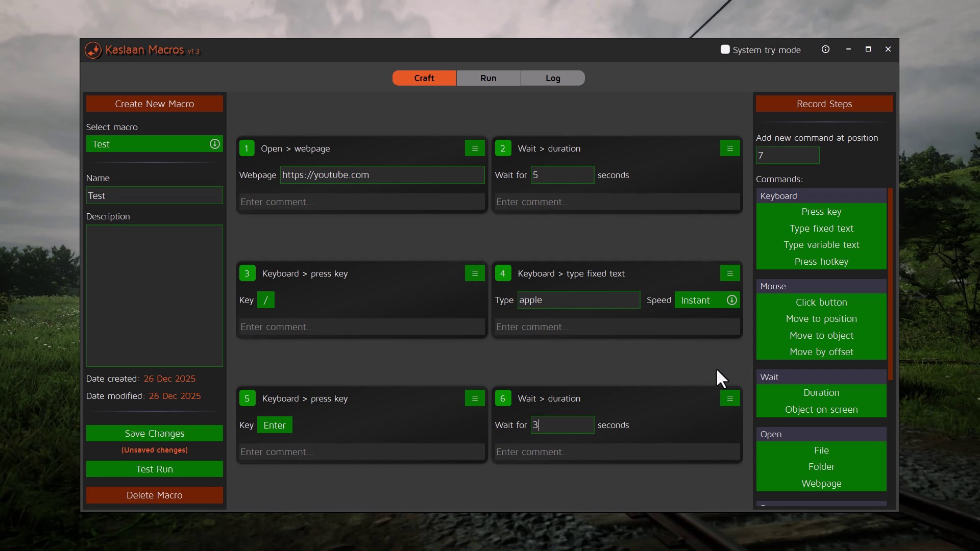Screen dimensions: 980x551
Task: Enable System try mode checkbox
Action: click(725, 49)
